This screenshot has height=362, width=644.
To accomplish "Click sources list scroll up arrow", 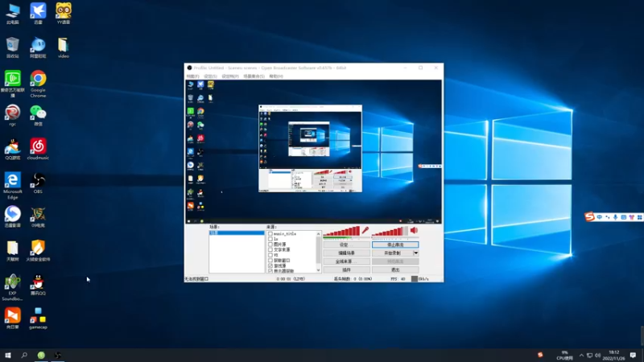I will tap(318, 234).
